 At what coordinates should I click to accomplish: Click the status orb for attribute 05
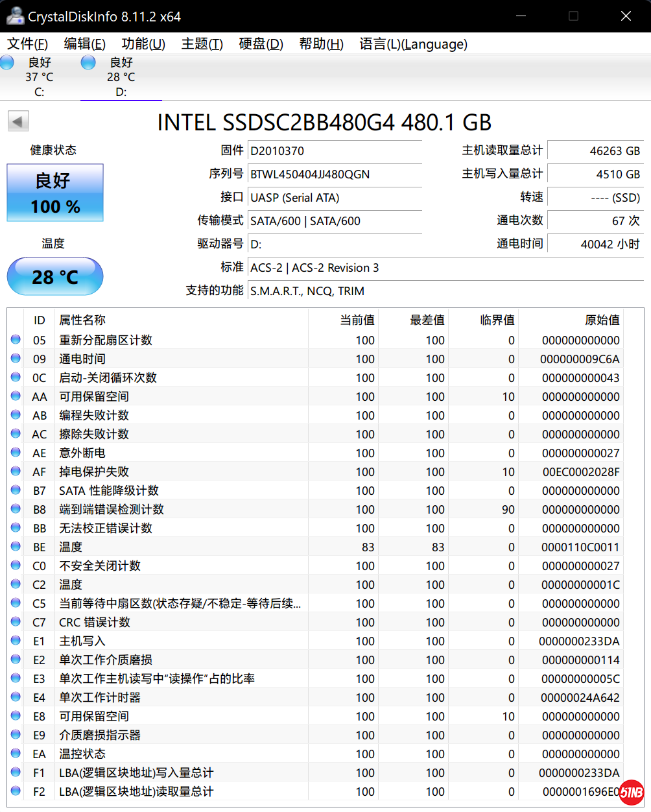pos(16,339)
